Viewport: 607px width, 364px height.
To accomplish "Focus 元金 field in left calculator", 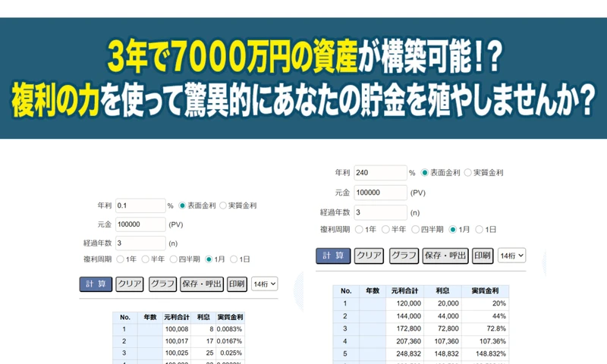I will (140, 224).
